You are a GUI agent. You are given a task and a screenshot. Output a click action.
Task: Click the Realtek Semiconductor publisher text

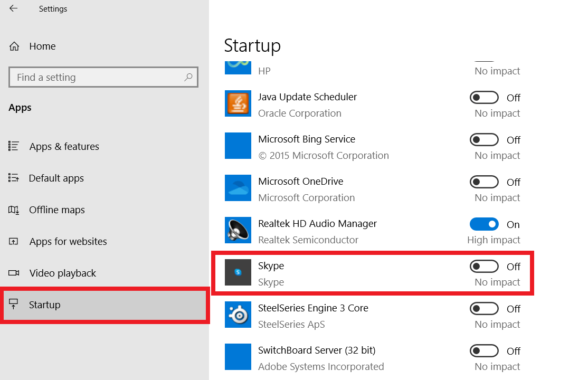coord(308,240)
